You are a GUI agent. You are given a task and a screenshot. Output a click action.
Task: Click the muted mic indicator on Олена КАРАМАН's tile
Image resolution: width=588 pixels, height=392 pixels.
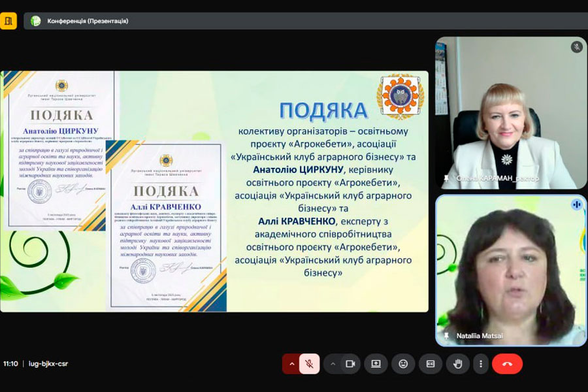[576, 47]
